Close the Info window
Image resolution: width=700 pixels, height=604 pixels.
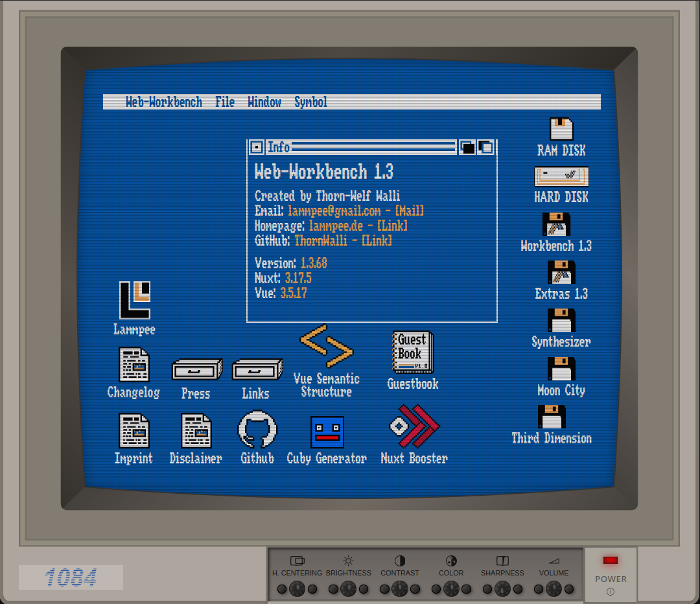coord(256,147)
